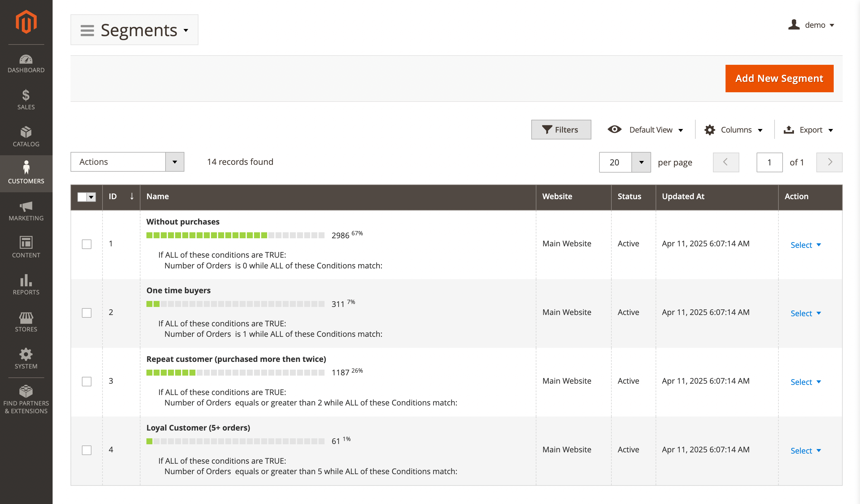The image size is (860, 504).
Task: Expand the per-page count dropdown showing 20
Action: tap(625, 162)
